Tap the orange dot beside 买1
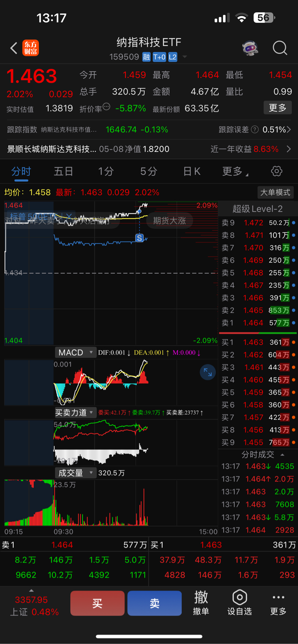298x644 pixels. [294, 342]
